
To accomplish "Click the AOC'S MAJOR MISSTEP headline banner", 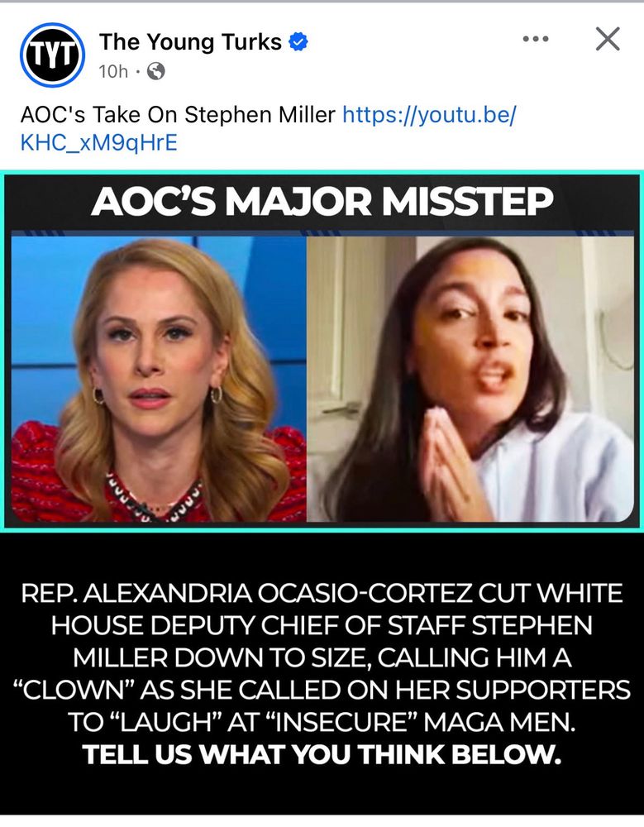I will [322, 202].
